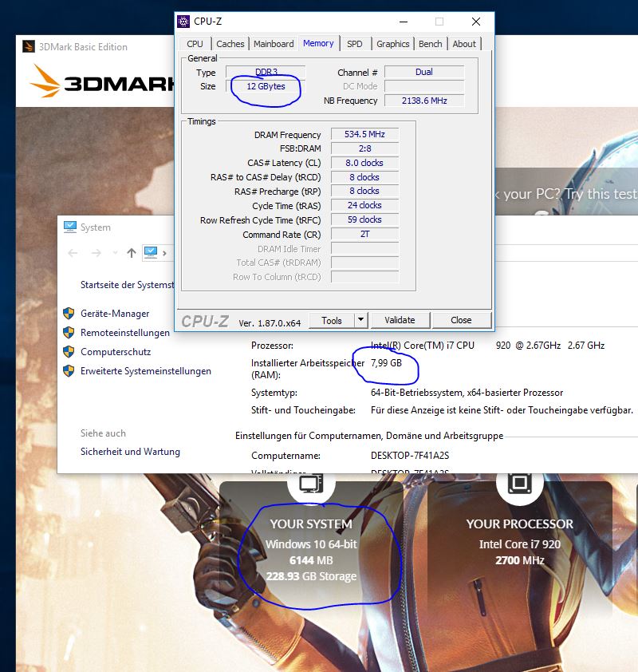
Task: Open the CPU tab in CPU-Z
Action: tap(195, 44)
